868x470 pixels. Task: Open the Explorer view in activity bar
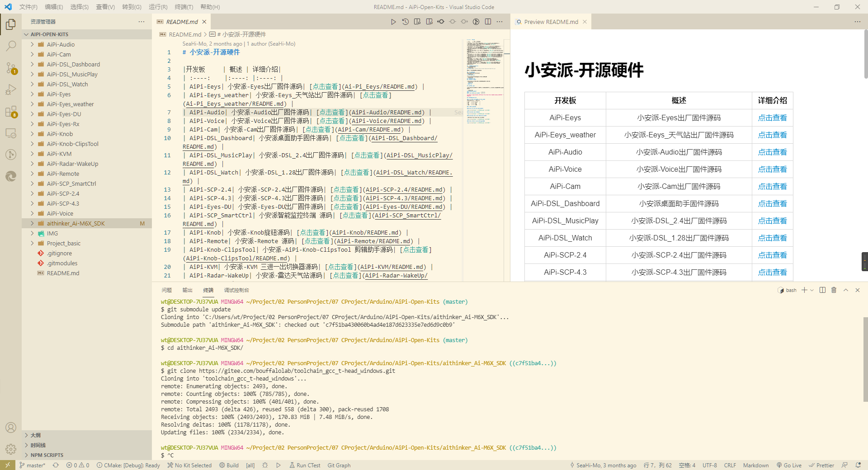[x=11, y=24]
